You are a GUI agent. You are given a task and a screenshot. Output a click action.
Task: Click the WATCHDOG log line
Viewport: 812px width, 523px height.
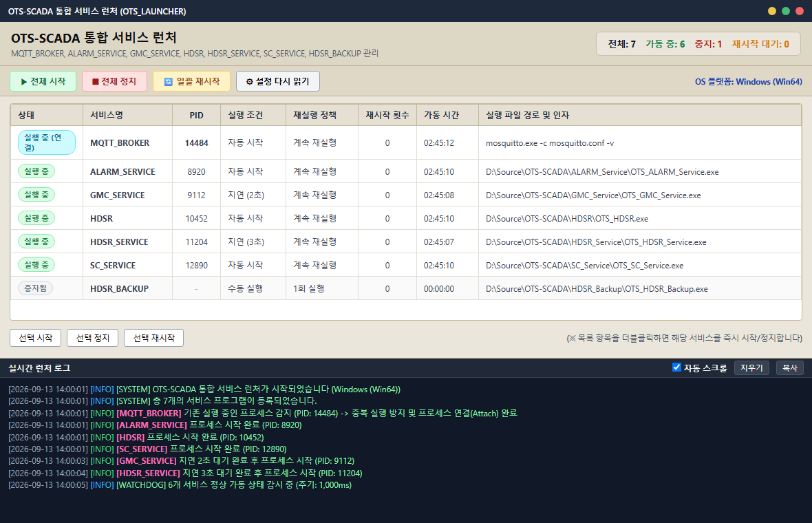(180, 484)
